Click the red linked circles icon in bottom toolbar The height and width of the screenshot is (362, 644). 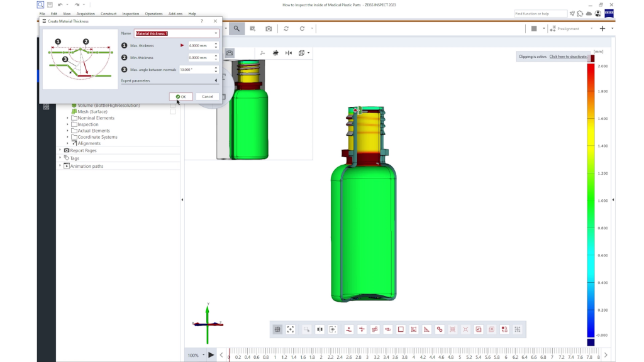tap(440, 329)
